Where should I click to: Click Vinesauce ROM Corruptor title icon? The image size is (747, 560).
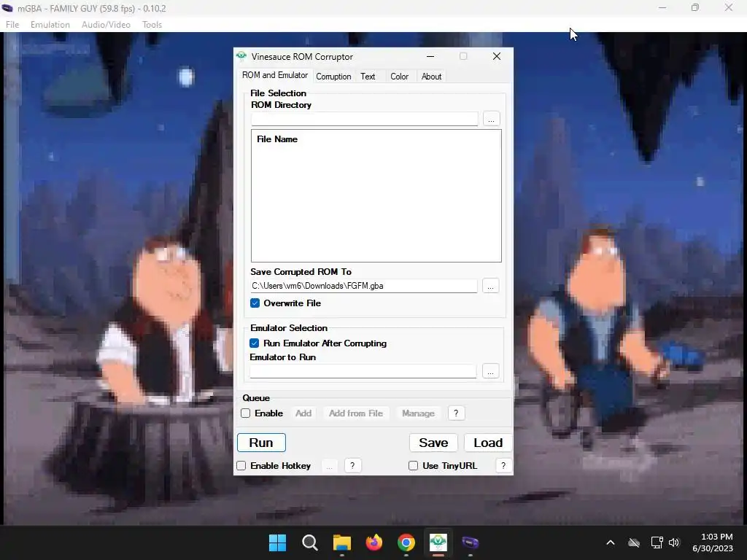pyautogui.click(x=241, y=56)
